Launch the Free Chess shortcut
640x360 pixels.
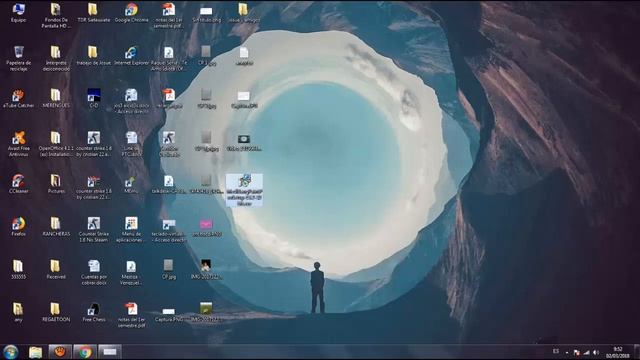pyautogui.click(x=93, y=312)
